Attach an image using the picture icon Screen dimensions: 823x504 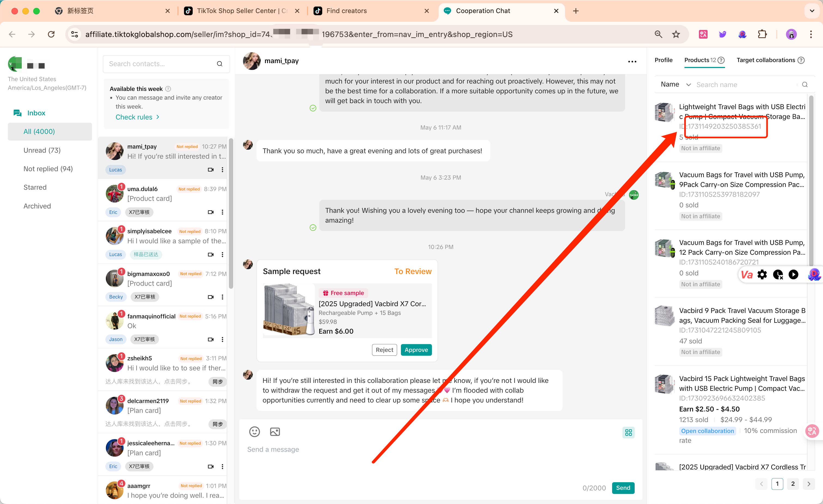click(275, 432)
